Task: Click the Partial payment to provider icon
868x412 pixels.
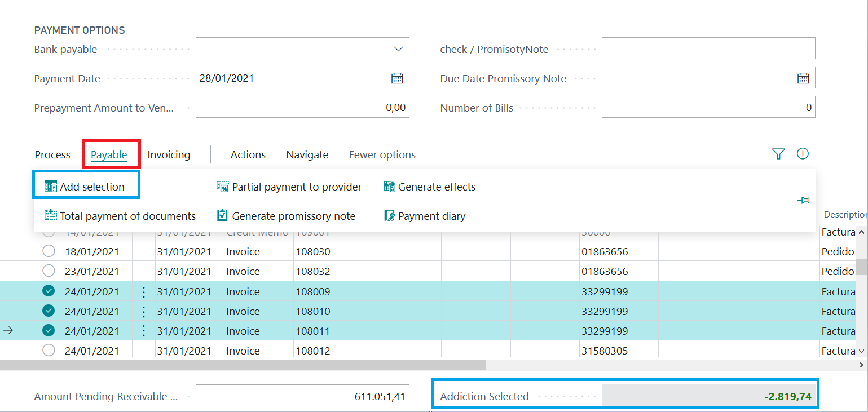Action: [223, 187]
